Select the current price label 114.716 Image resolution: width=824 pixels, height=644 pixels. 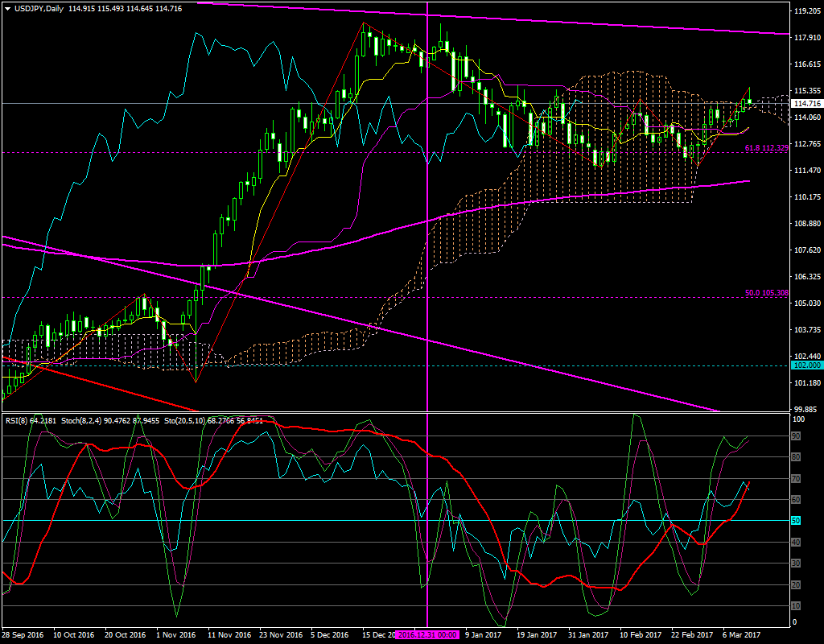(x=806, y=104)
